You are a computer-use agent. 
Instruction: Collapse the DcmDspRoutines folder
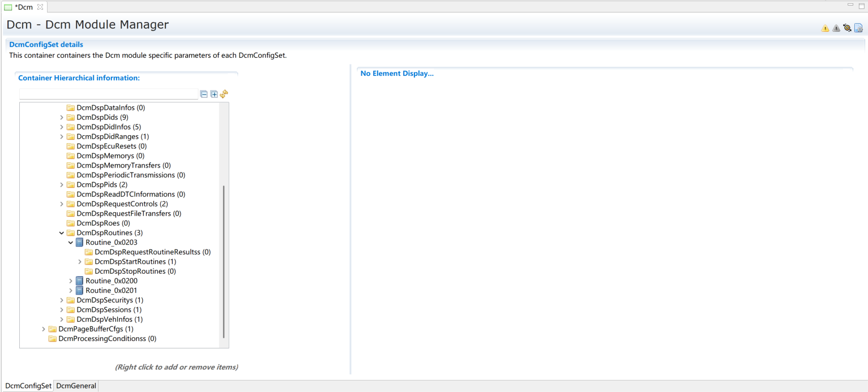coord(62,233)
